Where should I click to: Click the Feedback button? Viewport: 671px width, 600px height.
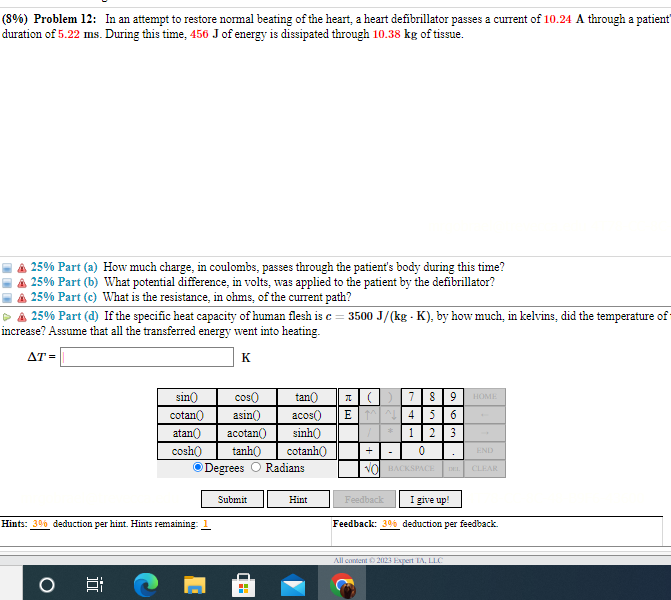[x=364, y=499]
